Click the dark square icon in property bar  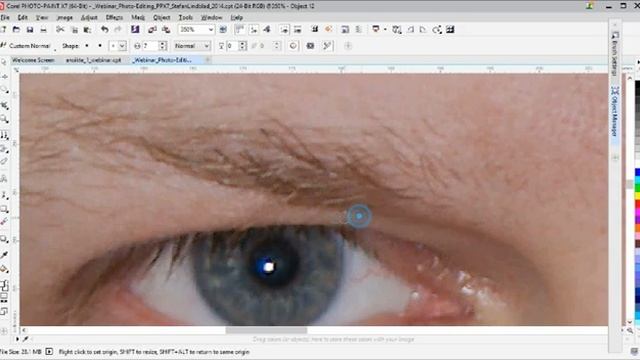[x=310, y=46]
